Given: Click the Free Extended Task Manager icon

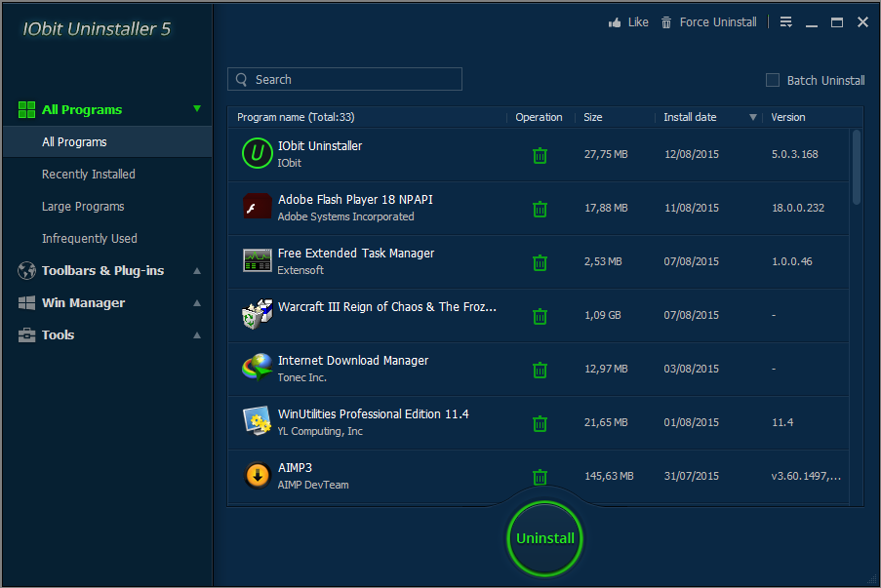Looking at the screenshot, I should pos(258,260).
